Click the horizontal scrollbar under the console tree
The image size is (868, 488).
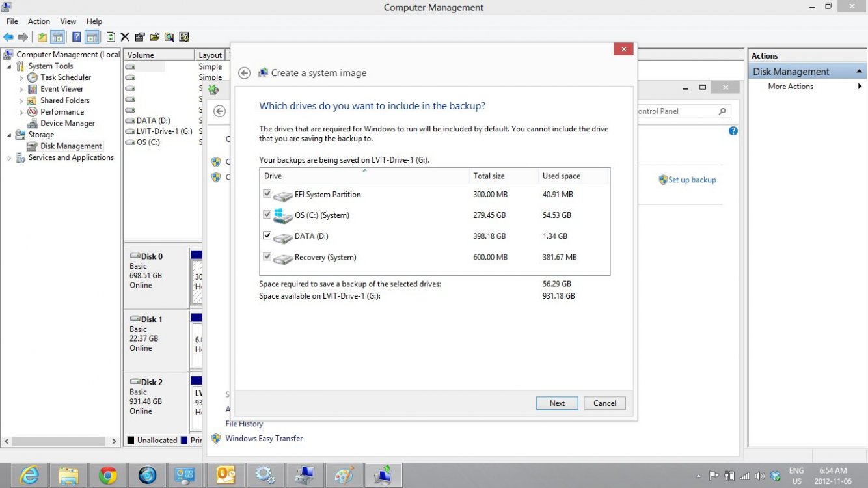click(x=60, y=441)
